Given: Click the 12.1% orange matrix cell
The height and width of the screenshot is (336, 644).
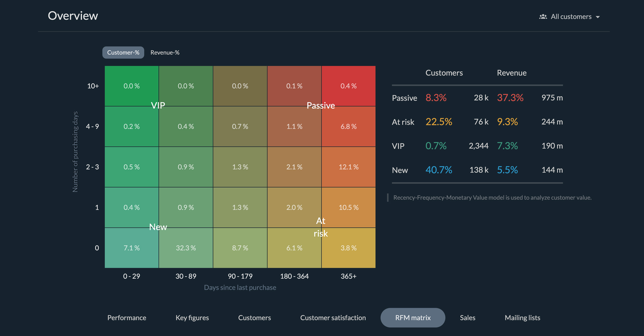Looking at the screenshot, I should [x=349, y=167].
